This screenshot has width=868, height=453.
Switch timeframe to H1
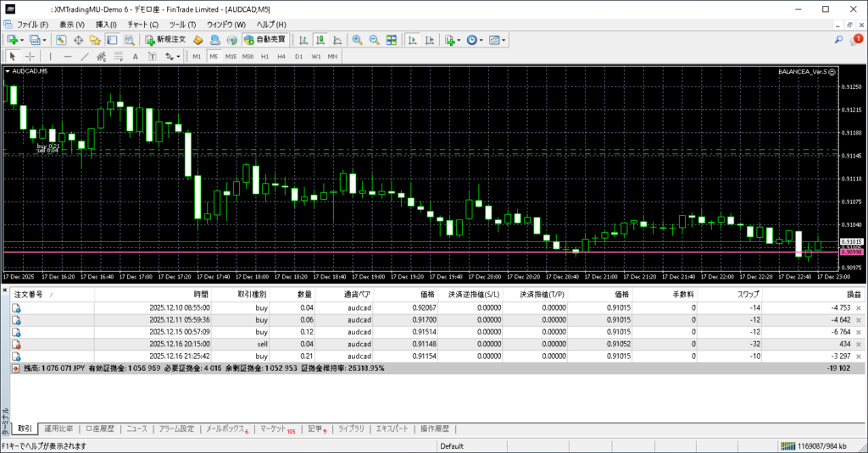click(x=265, y=57)
